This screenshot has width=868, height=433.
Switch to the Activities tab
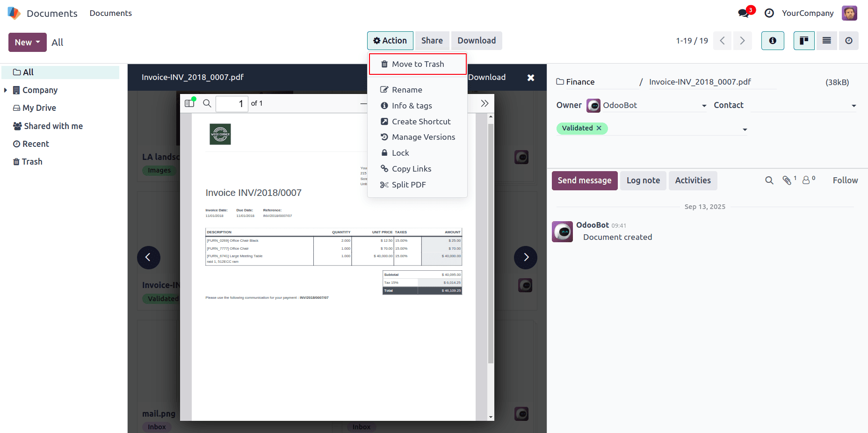point(693,180)
